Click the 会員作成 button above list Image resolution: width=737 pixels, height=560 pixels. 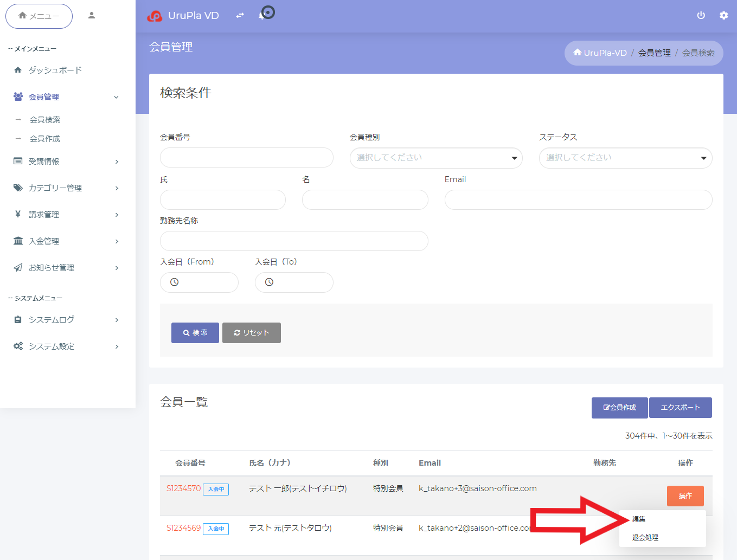619,408
